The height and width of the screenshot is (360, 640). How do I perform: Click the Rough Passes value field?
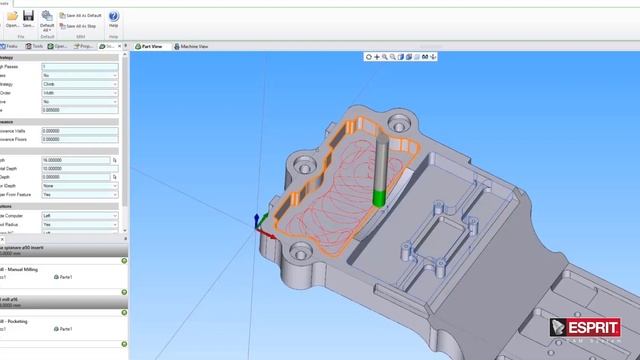(80, 67)
